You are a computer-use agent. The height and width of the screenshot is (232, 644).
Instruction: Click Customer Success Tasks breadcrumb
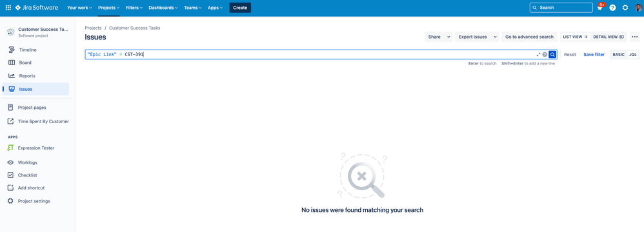click(135, 28)
